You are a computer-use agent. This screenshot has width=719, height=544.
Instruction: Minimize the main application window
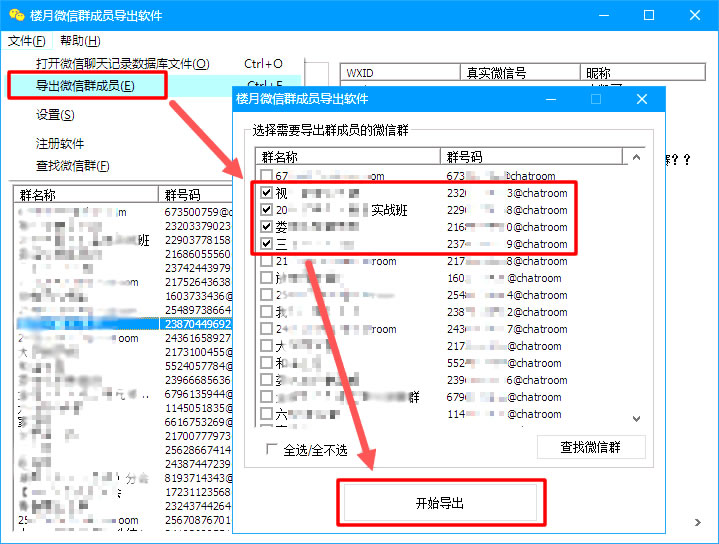pos(604,15)
